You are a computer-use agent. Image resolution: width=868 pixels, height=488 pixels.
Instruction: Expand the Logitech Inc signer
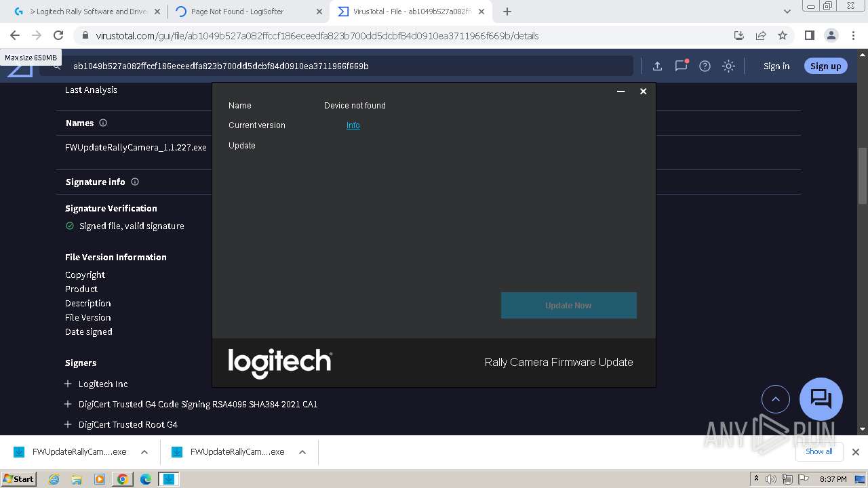[68, 384]
